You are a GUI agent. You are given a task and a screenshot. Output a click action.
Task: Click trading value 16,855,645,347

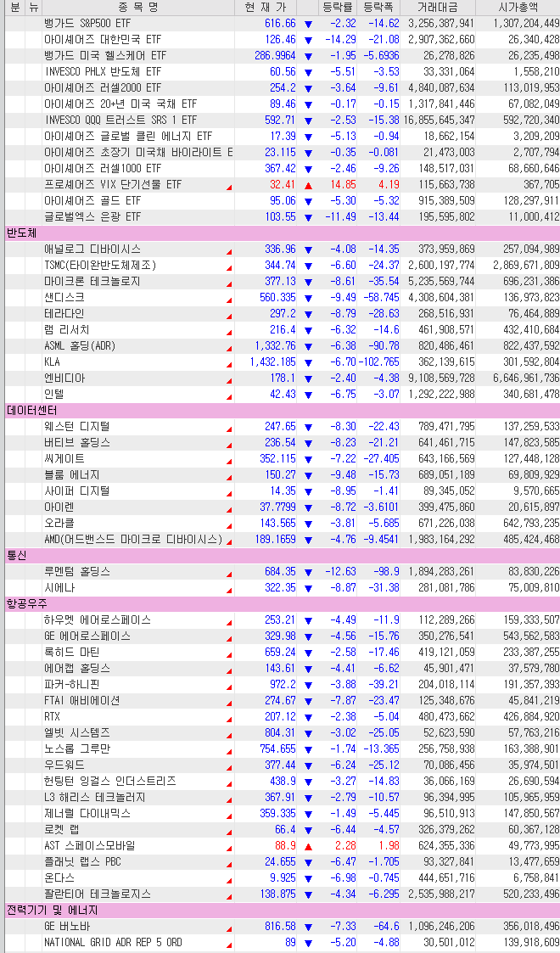click(438, 121)
